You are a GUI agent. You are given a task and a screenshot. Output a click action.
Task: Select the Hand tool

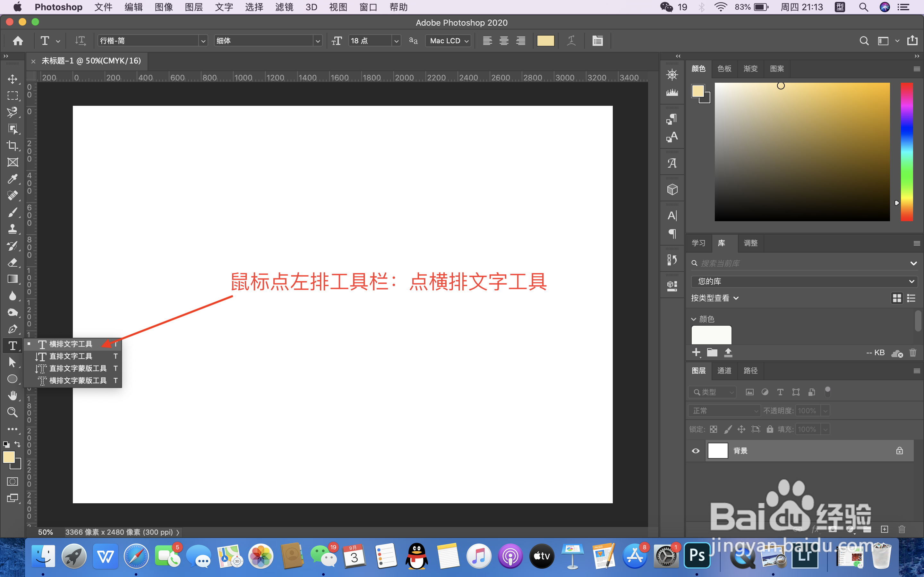[x=13, y=395]
